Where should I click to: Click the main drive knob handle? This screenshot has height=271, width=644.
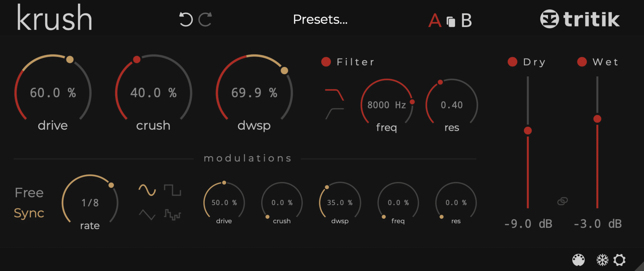(x=70, y=59)
